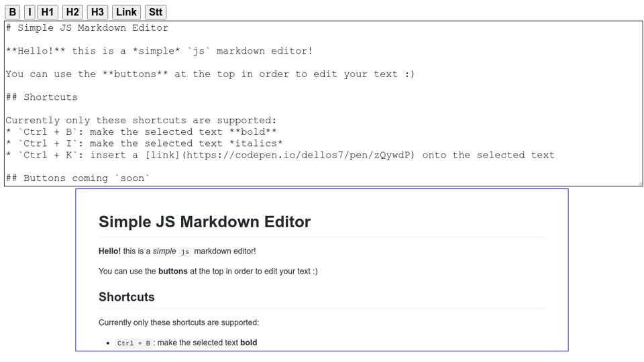Viewport: 644px width, 362px height.
Task: Click bold 'buttons' word in the preview
Action: (172, 271)
